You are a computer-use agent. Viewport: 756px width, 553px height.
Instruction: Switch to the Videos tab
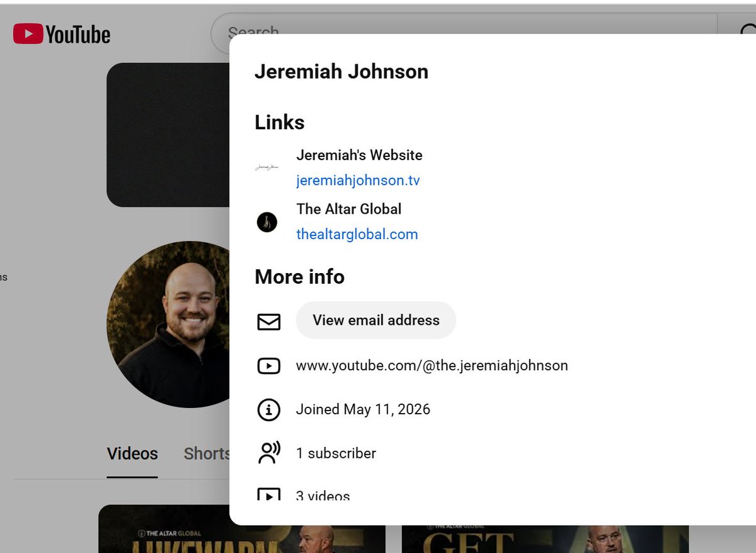pyautogui.click(x=132, y=454)
